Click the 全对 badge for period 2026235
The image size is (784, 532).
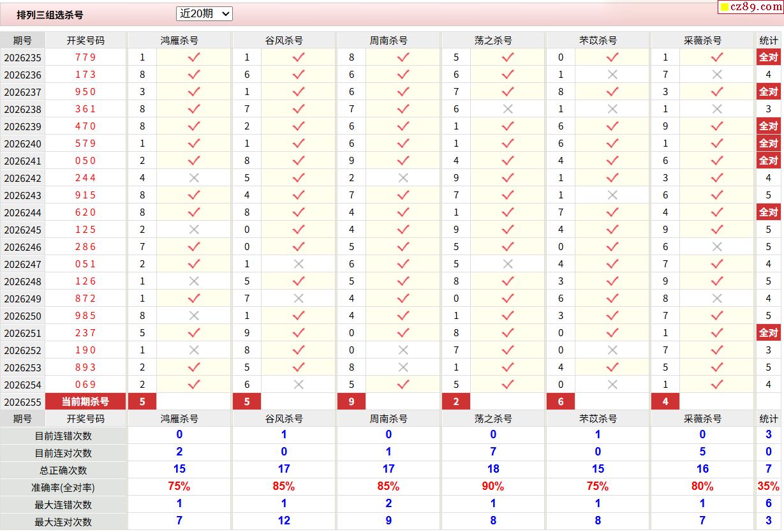click(x=768, y=57)
